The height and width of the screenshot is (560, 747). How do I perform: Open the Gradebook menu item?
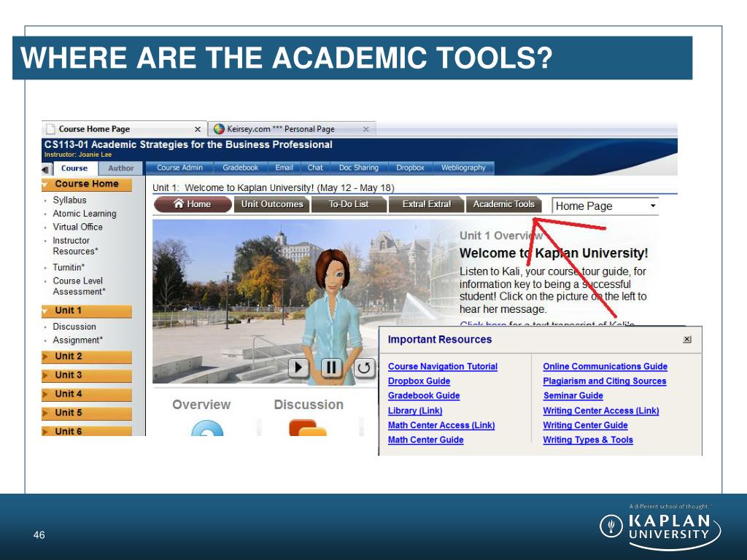pyautogui.click(x=240, y=168)
